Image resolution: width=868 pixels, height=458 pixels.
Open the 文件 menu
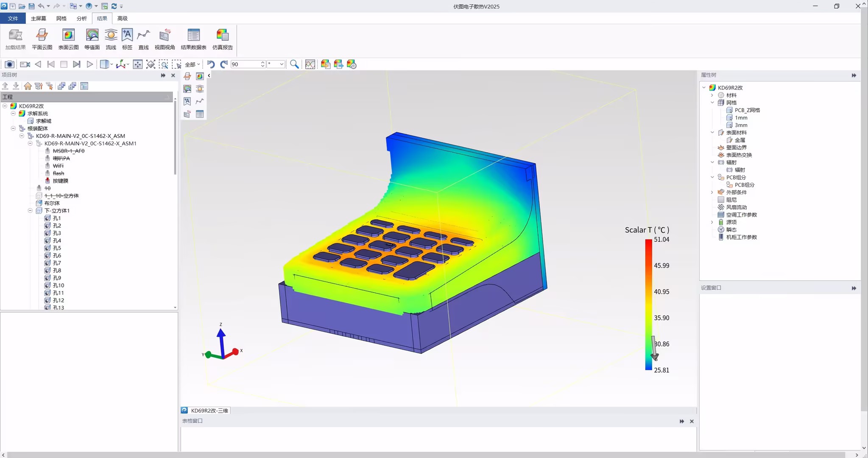click(13, 18)
